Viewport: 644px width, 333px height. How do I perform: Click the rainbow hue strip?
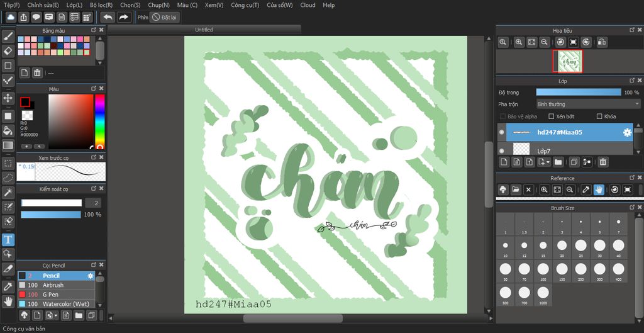(99, 121)
